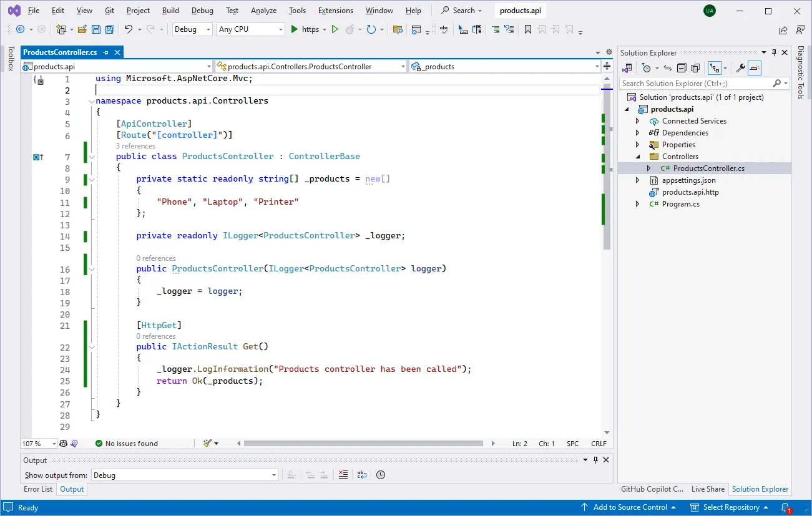Collapse All items in Solution Explorer
The height and width of the screenshot is (516, 812).
point(682,67)
